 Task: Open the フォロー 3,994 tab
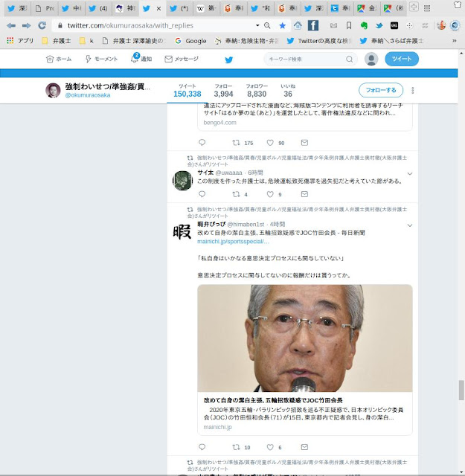(x=223, y=91)
